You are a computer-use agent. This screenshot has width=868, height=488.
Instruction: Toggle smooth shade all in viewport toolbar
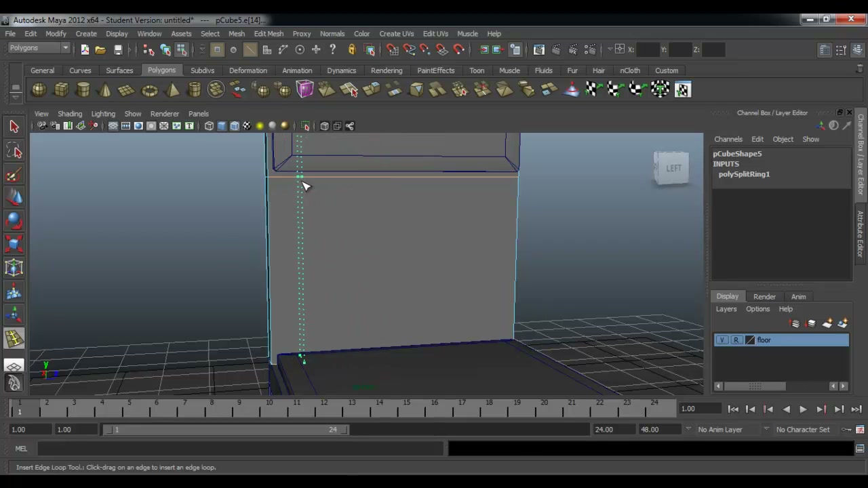[x=222, y=126]
